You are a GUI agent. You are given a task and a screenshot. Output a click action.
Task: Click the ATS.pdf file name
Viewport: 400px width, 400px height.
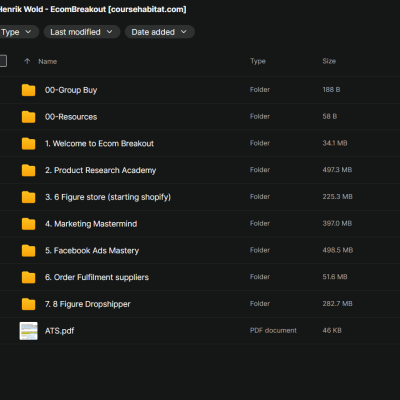tap(60, 331)
